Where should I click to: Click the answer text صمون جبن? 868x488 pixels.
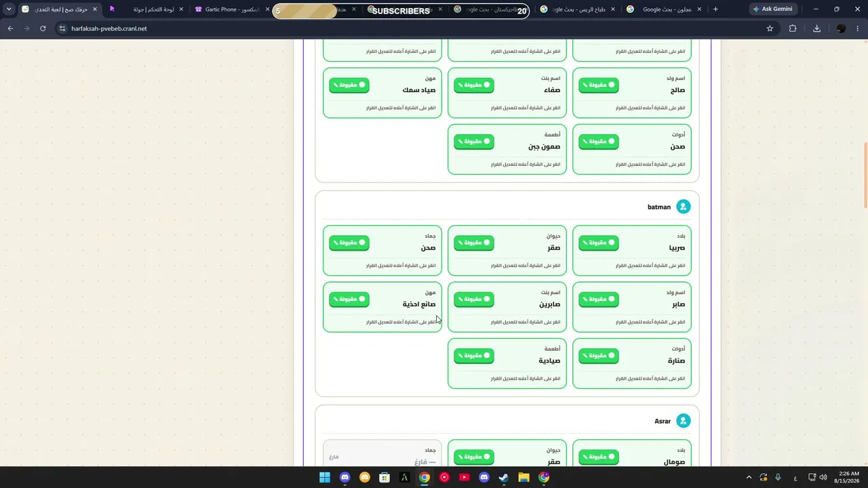pyautogui.click(x=545, y=146)
